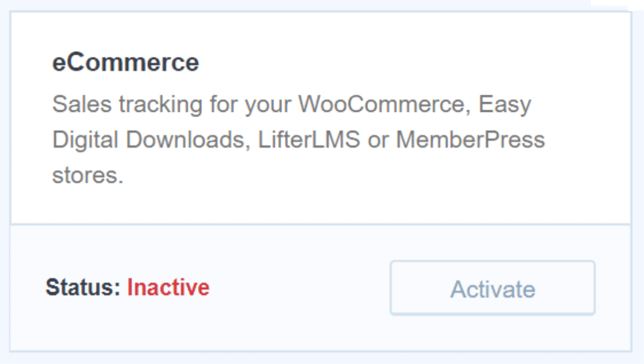The width and height of the screenshot is (644, 364).
Task: Click the eCommerce addon heading
Action: coord(125,62)
